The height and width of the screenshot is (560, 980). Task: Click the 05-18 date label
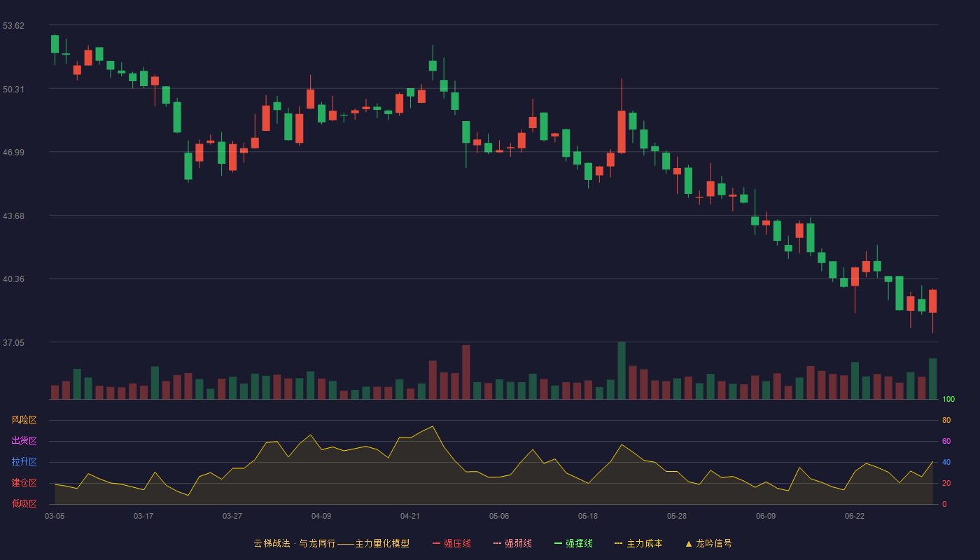click(x=588, y=516)
